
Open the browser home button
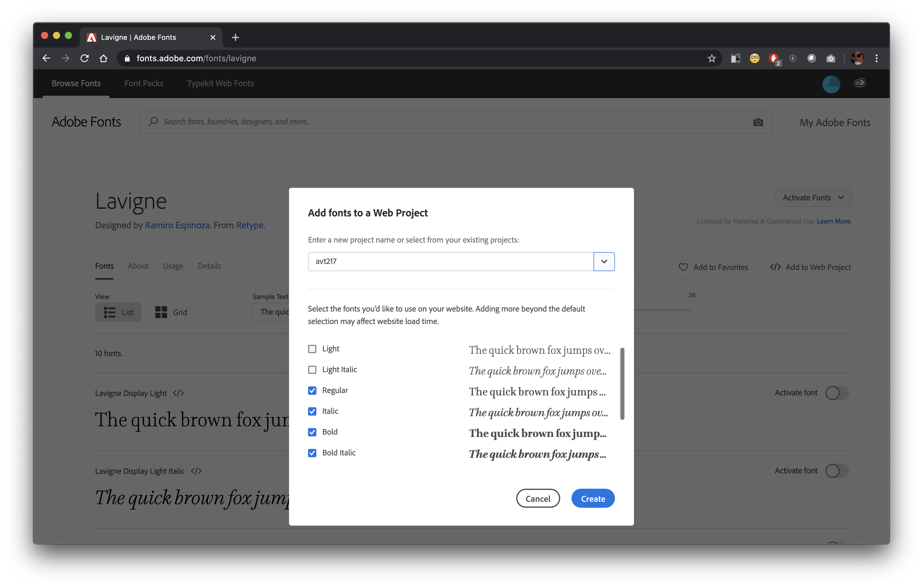click(x=103, y=58)
